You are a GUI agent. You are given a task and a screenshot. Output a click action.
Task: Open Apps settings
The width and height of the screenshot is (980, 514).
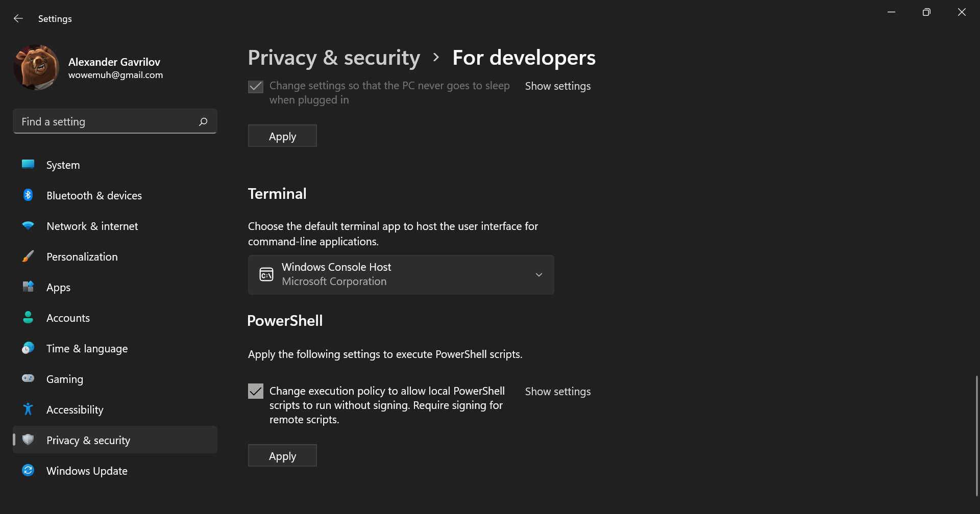115,287
